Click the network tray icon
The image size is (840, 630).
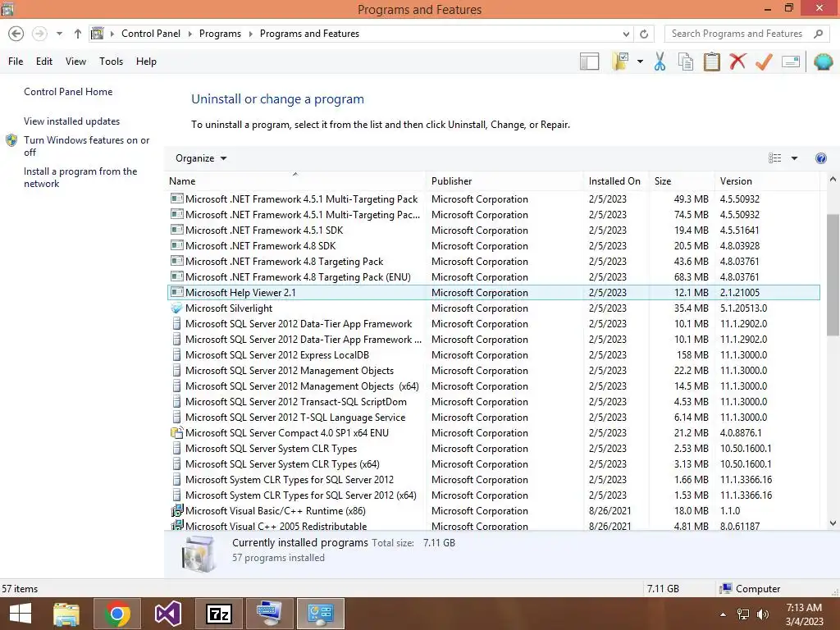(743, 614)
